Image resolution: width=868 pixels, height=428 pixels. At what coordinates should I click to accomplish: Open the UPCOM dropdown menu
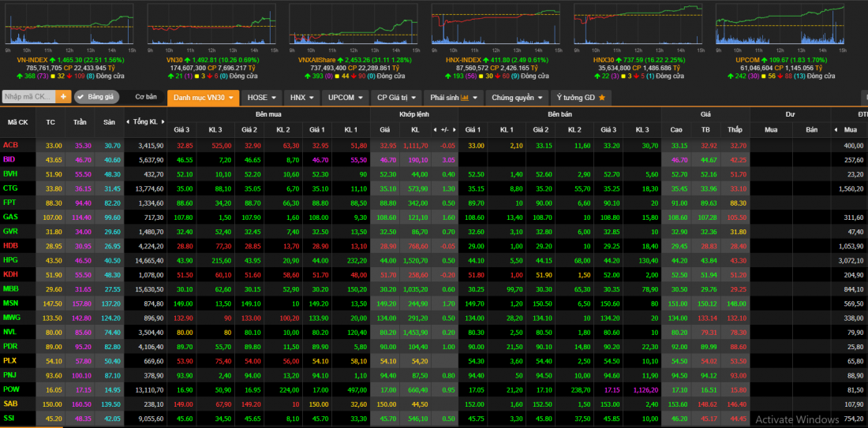tap(346, 98)
